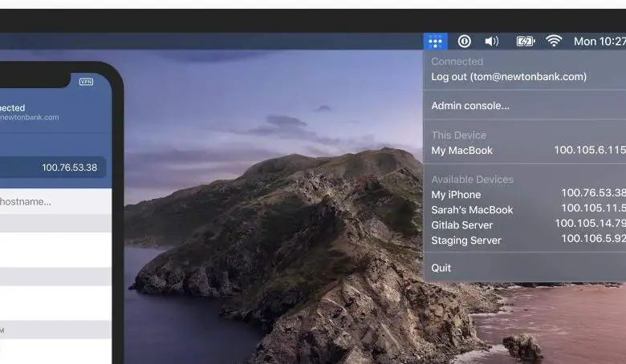Screen dimensions: 626x364
Task: Click the Mon 10:27 clock in menu bar
Action: click(x=600, y=42)
